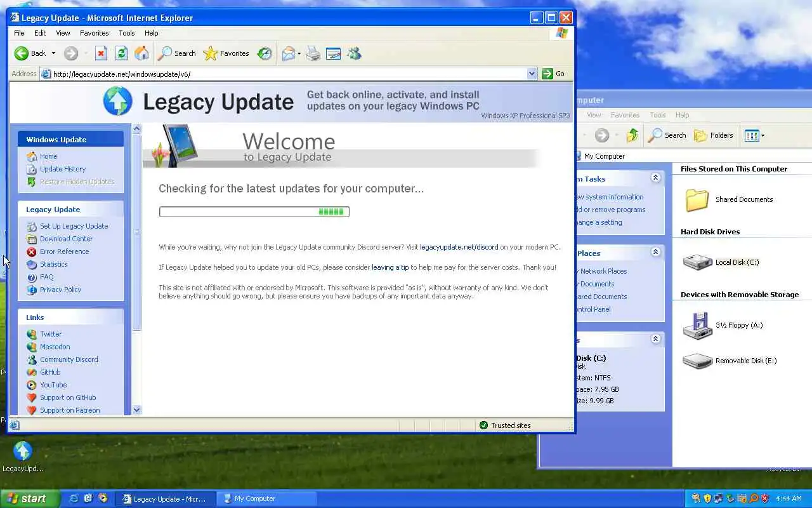Click the Mail envelope icon in IE
The height and width of the screenshot is (508, 812).
288,53
